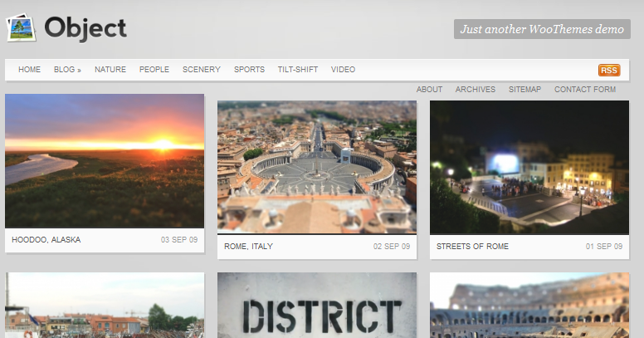Click the 03 SEP 09 date
644x338 pixels.
[x=179, y=240]
